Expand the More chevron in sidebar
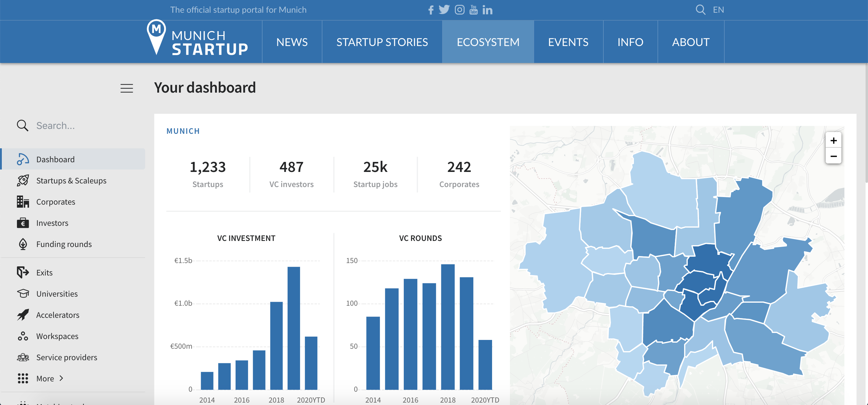This screenshot has width=868, height=405. 61,378
